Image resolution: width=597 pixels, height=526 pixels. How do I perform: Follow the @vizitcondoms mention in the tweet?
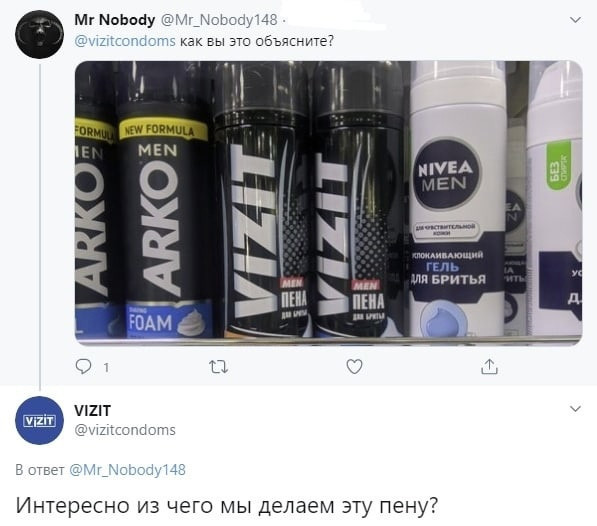(x=125, y=41)
